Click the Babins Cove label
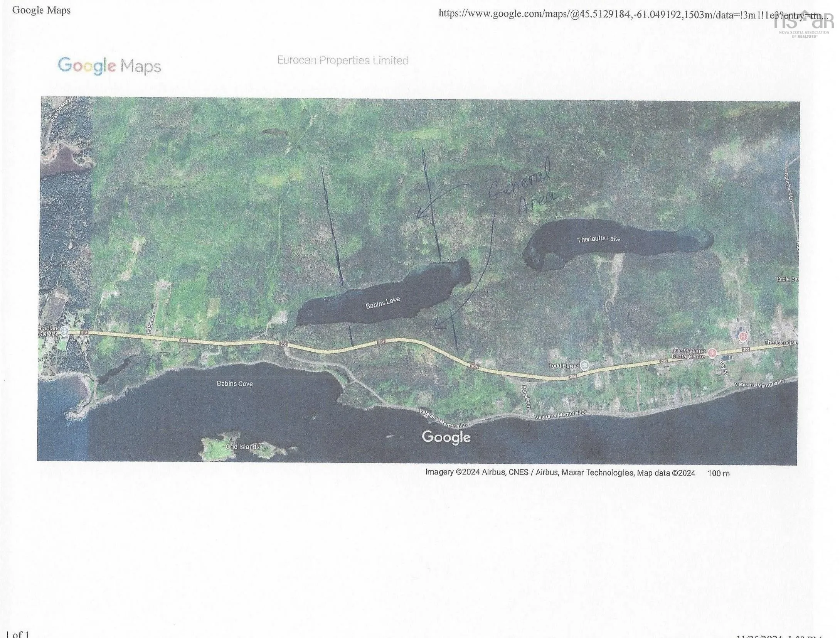 [x=234, y=383]
